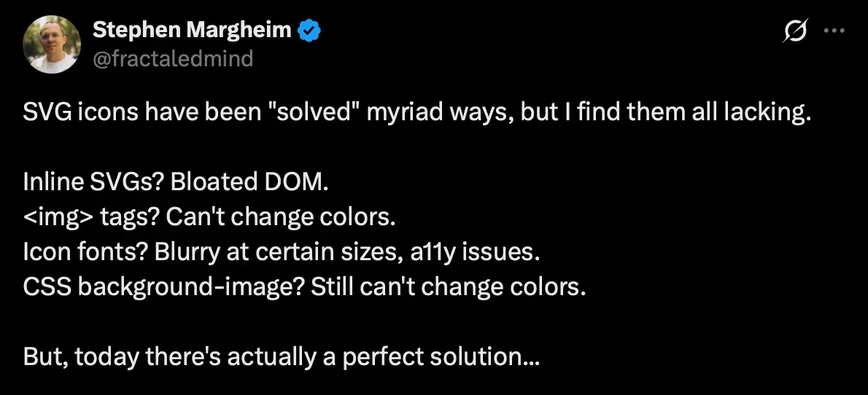Screen dimensions: 868x395
Task: Open the three-dot More options menu
Action: coord(833,31)
